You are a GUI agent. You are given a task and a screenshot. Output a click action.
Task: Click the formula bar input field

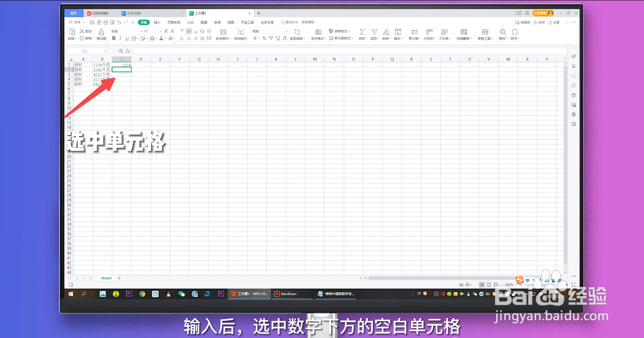pos(349,51)
